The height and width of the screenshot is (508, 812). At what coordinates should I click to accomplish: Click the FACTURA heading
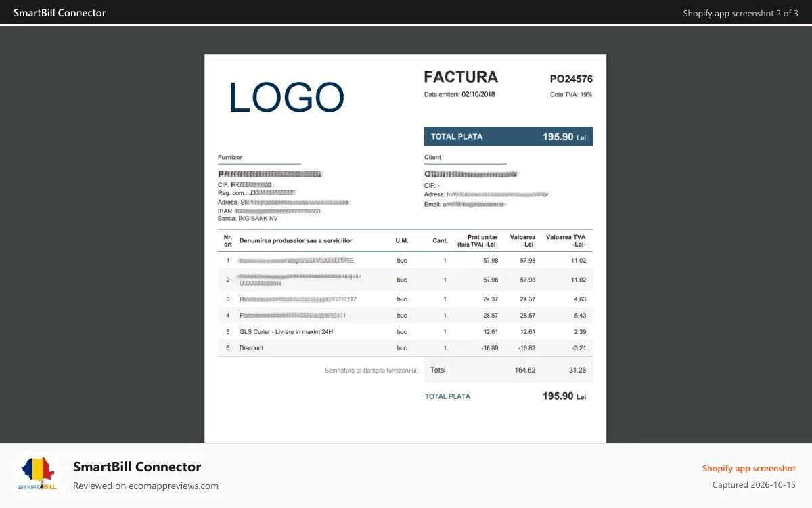tap(461, 77)
